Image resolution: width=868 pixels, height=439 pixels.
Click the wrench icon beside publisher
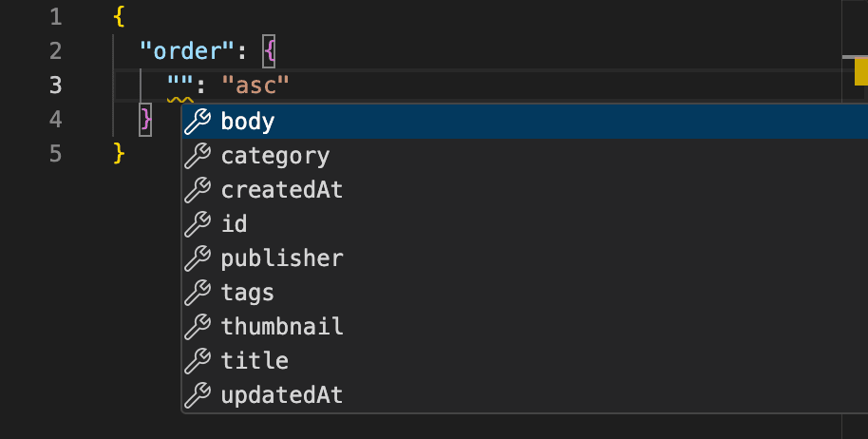point(197,258)
